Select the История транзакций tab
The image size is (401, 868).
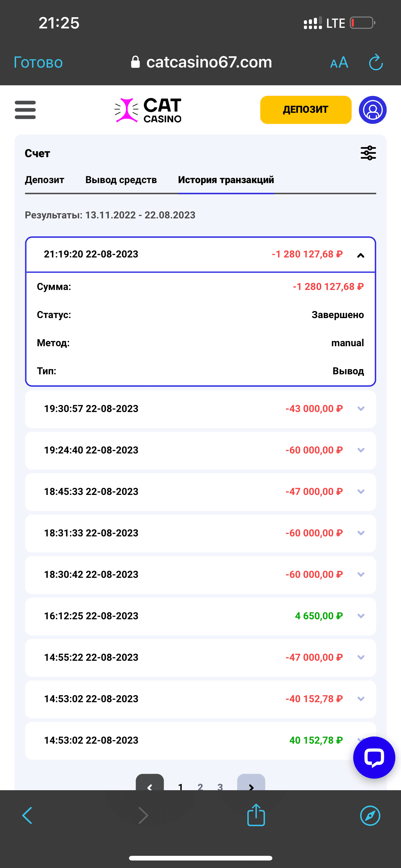(x=226, y=180)
